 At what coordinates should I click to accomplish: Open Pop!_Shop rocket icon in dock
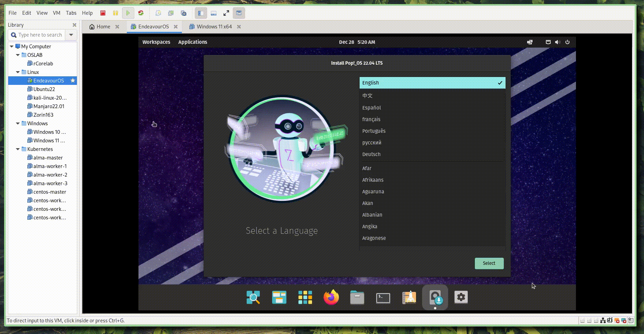coord(409,297)
